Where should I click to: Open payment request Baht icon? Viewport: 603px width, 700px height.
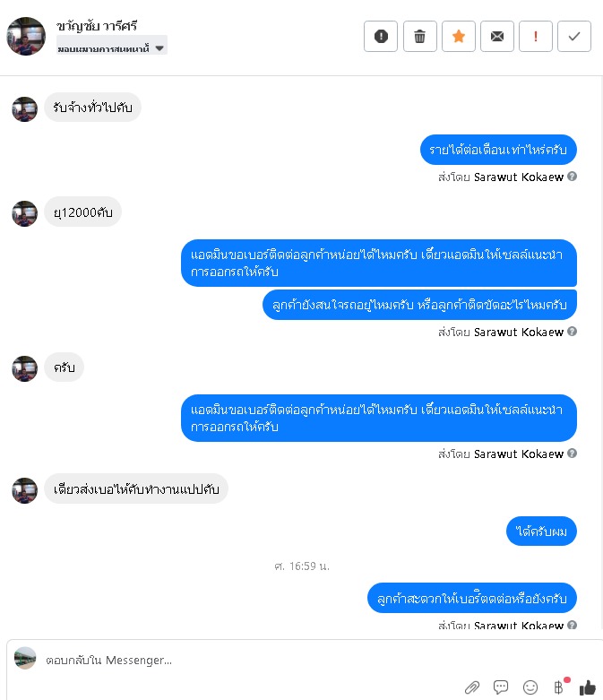click(x=559, y=687)
